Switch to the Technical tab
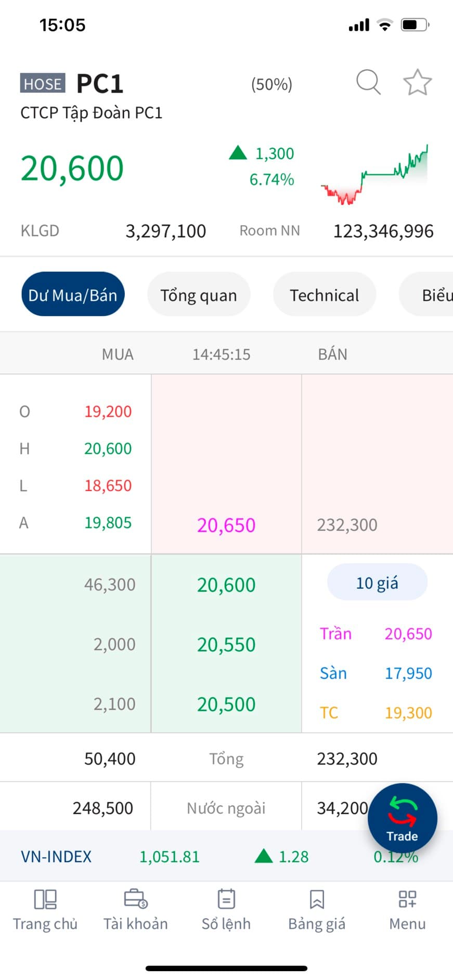453x980 pixels. click(324, 294)
